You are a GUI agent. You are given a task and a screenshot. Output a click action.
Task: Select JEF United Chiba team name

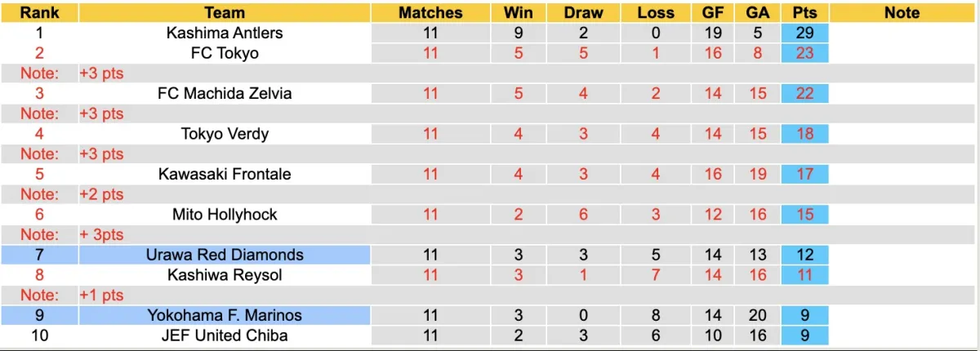click(x=225, y=335)
